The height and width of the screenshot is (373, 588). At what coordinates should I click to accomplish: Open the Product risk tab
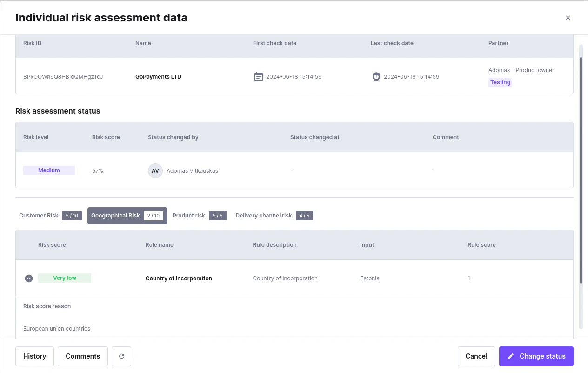[x=199, y=216]
